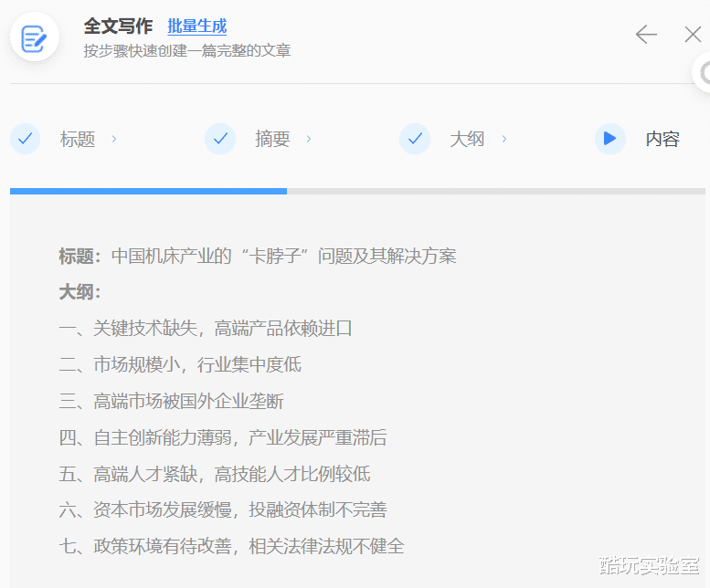The image size is (710, 588).
Task: Click the chevron after 摘要
Action: 309,139
